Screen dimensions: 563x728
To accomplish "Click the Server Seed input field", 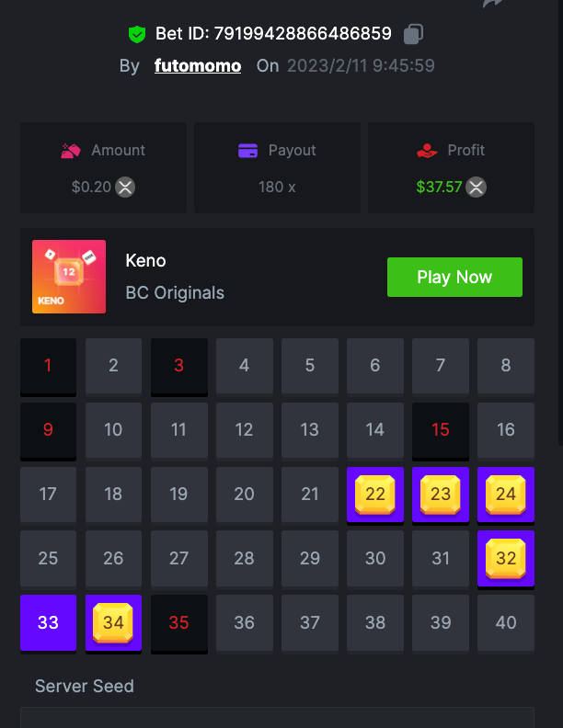I will pyautogui.click(x=277, y=717).
